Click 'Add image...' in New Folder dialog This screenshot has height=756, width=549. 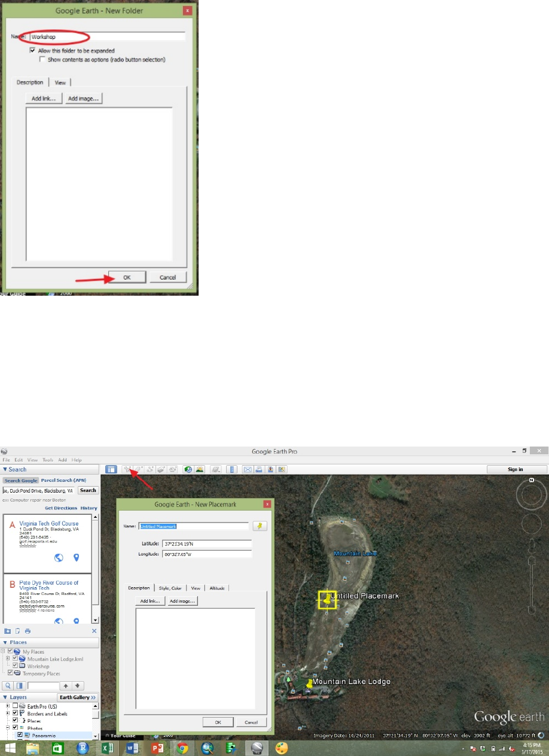coord(84,99)
